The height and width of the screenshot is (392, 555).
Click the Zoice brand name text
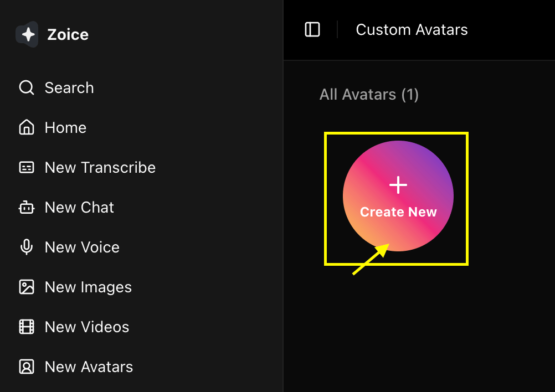click(68, 35)
